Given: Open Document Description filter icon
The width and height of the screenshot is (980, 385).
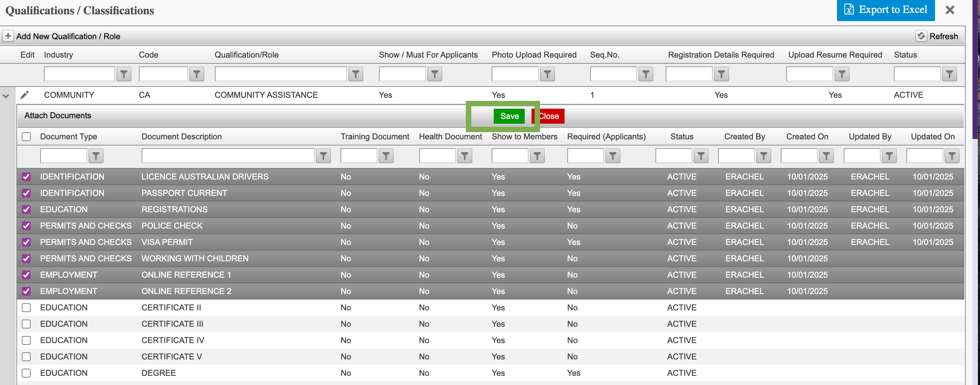Looking at the screenshot, I should 323,156.
